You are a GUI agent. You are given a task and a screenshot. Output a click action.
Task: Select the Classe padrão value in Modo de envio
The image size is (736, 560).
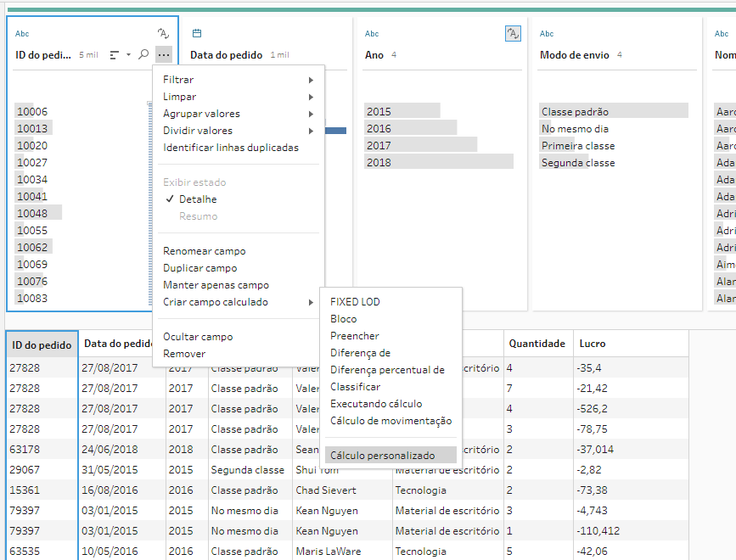click(x=575, y=111)
